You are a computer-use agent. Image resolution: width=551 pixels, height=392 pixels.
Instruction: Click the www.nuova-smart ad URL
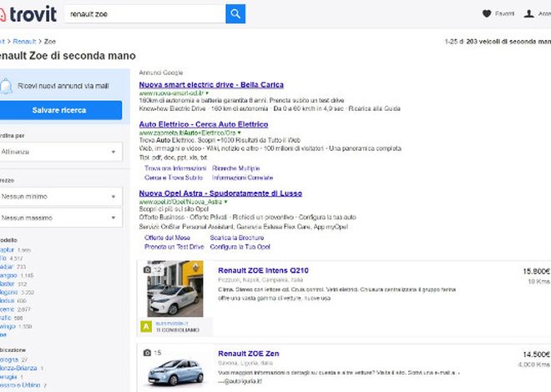coord(171,93)
